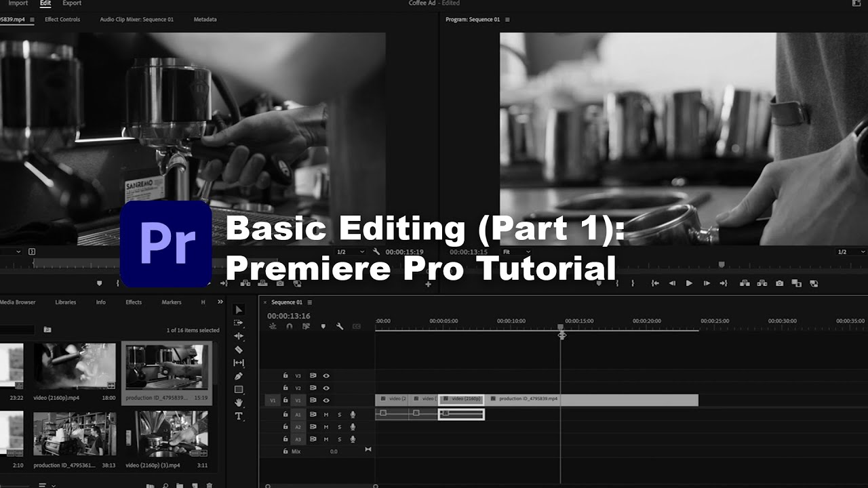
Task: Open Program: Sequence 01 panel menu
Action: pyautogui.click(x=506, y=20)
